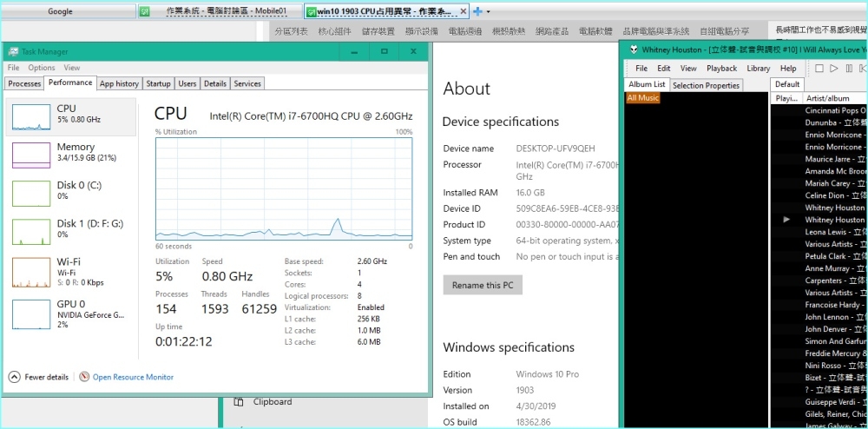Viewport: 868px width, 429px height.
Task: Switch to the Startup tab
Action: click(x=158, y=83)
